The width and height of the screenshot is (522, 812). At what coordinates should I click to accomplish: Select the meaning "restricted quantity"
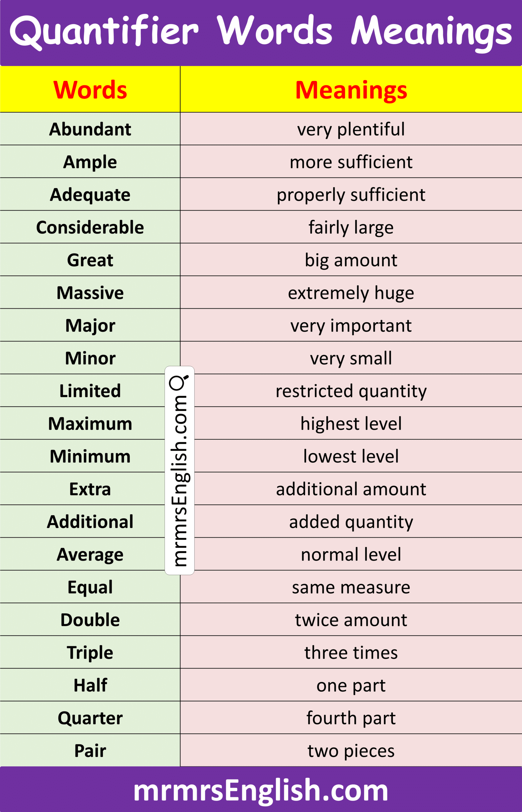tap(351, 391)
